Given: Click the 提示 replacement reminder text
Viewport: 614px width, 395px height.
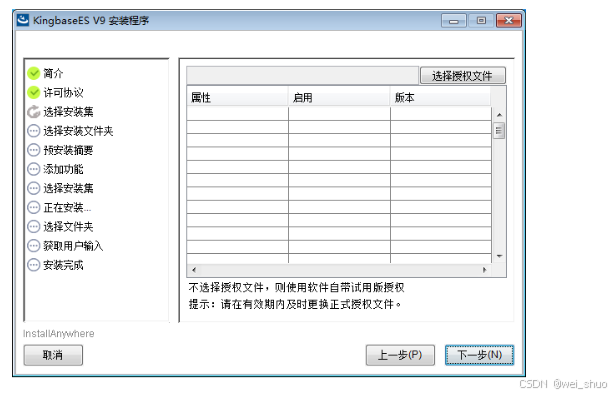Looking at the screenshot, I should tap(295, 304).
